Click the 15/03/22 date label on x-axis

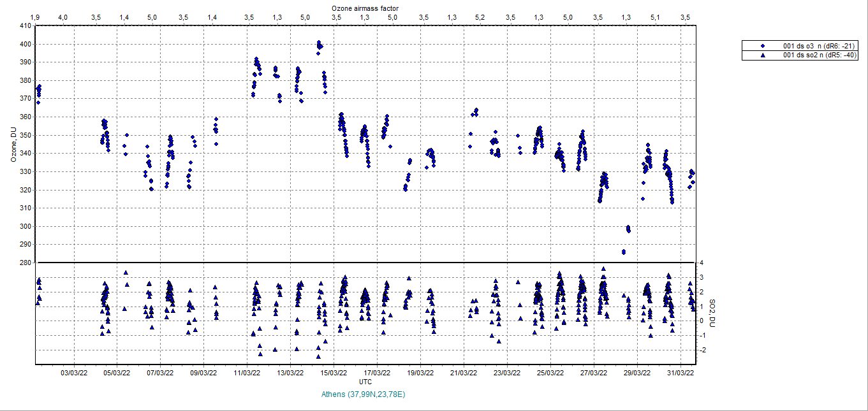(332, 373)
